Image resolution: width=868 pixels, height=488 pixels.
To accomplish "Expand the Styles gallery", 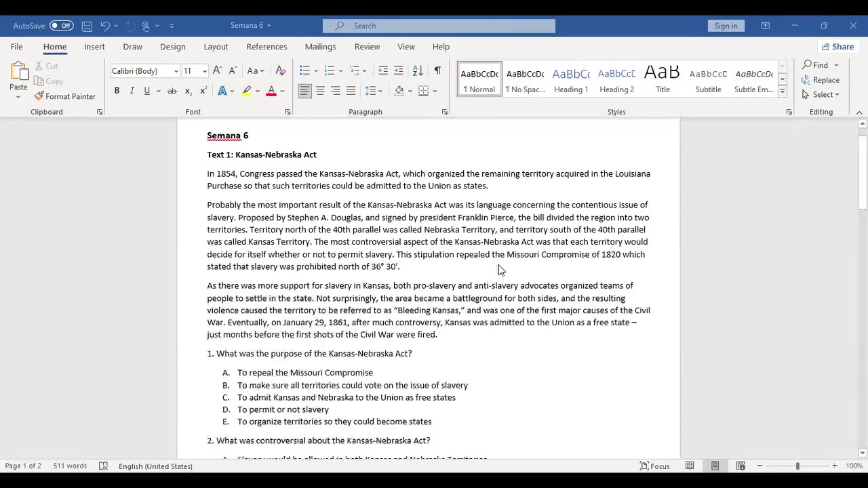I will (782, 91).
